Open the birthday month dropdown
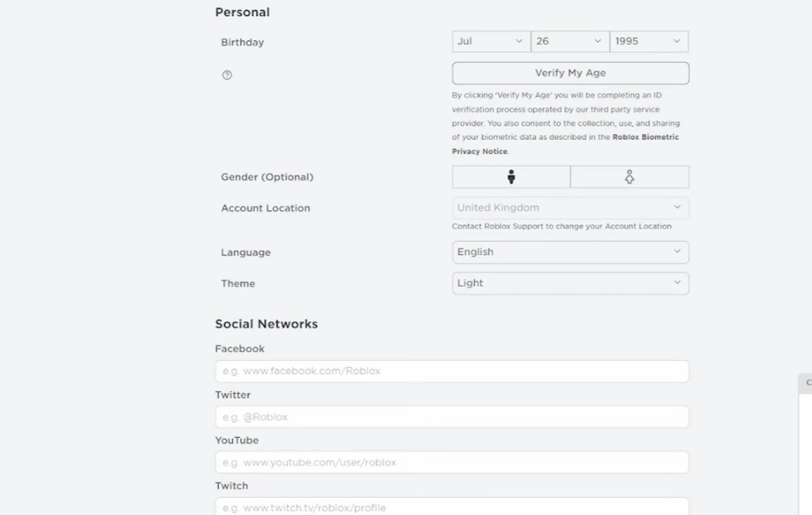Viewport: 812px width, 515px height. click(491, 42)
